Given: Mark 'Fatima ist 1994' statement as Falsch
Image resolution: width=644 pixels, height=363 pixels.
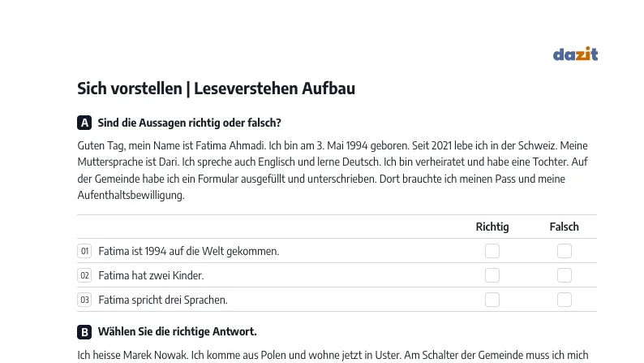Looking at the screenshot, I should coord(565,251).
